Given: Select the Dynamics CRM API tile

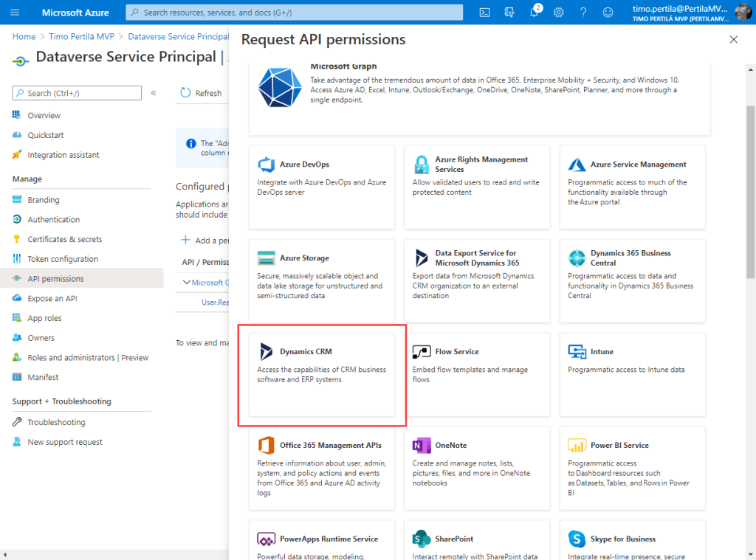Looking at the screenshot, I should [x=322, y=374].
